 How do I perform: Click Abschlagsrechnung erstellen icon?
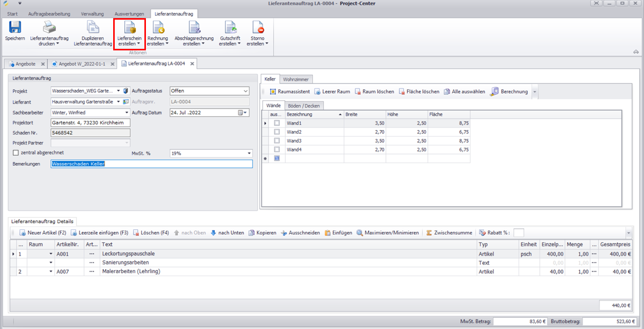(x=194, y=28)
